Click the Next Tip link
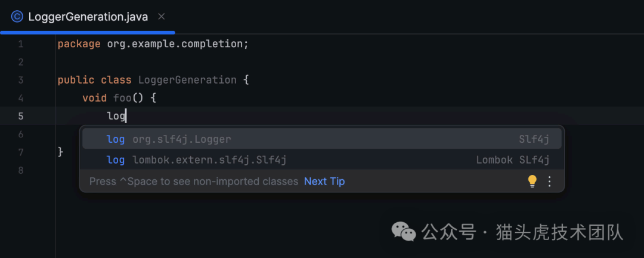This screenshot has width=644, height=258. coord(324,181)
